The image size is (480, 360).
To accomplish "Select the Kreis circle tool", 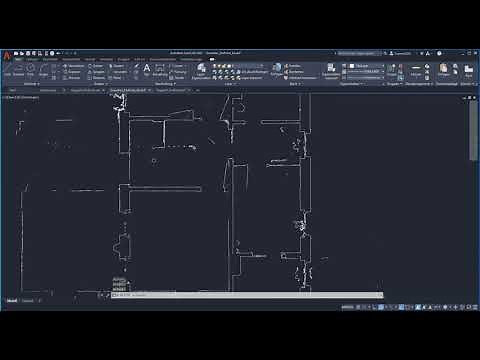I will pyautogui.click(x=31, y=70).
